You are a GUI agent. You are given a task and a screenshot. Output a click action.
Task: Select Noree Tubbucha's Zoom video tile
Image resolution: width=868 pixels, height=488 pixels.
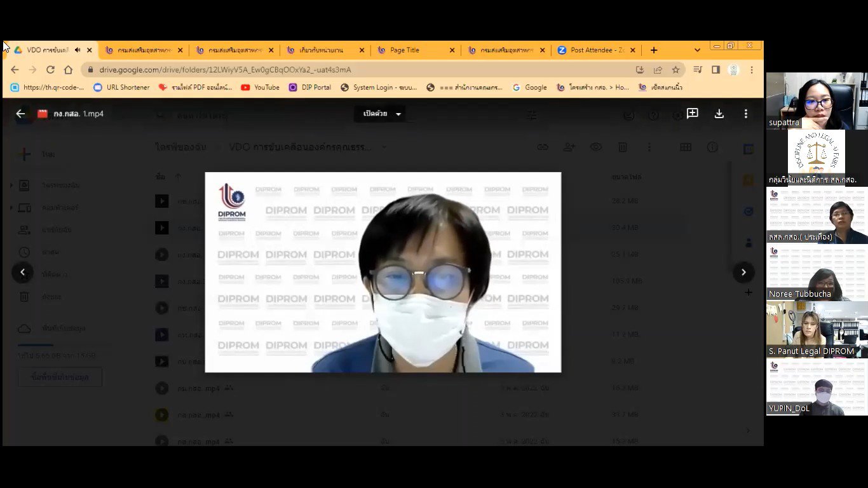tap(817, 272)
